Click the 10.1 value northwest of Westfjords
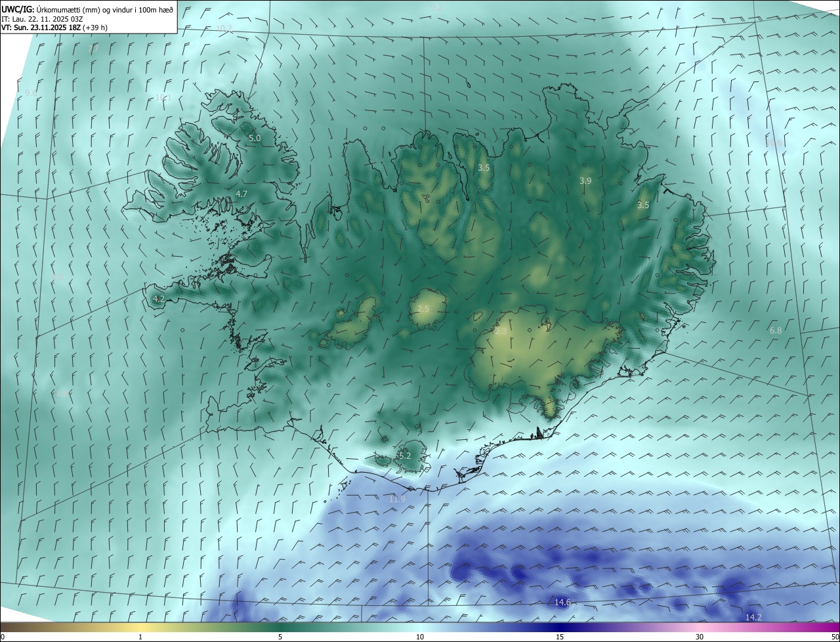This screenshot has height=642, width=840. click(x=163, y=98)
